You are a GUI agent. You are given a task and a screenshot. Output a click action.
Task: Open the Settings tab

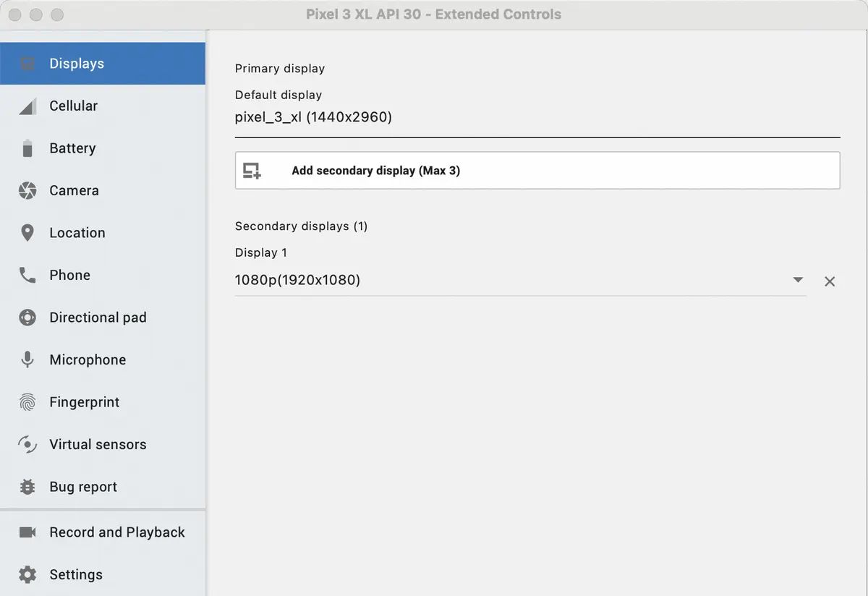pyautogui.click(x=75, y=574)
